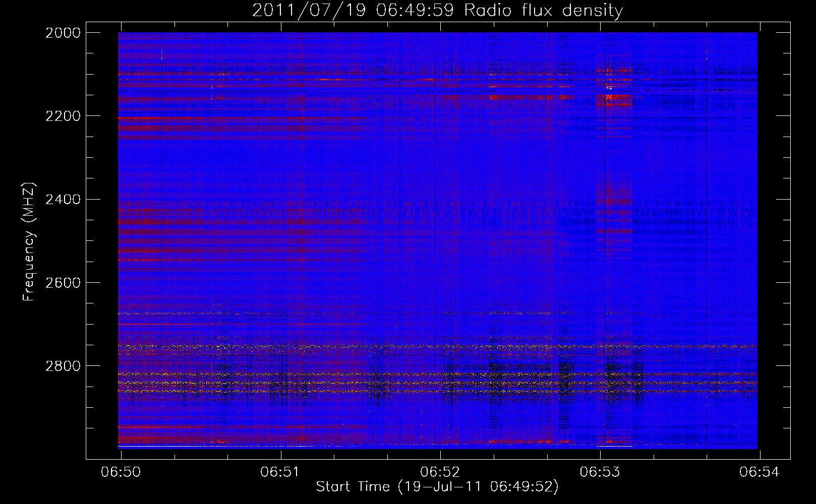Click the 'Start Time' x-axis label

(437, 487)
